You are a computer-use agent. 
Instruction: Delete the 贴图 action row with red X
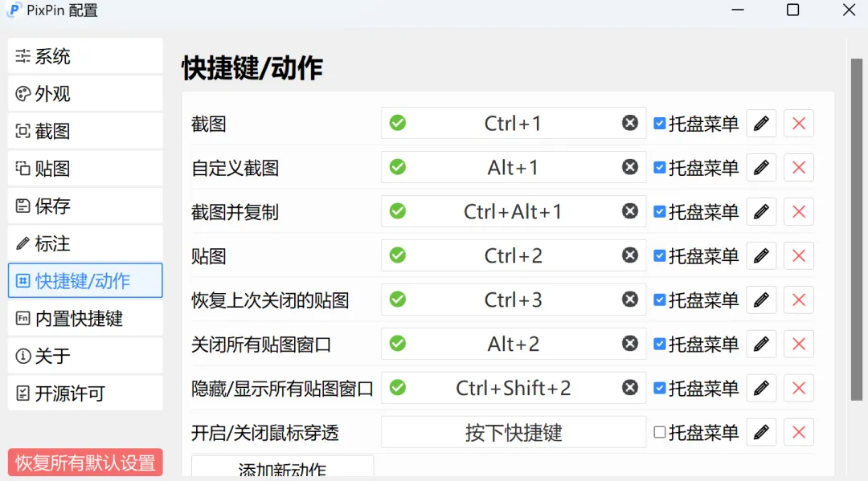click(x=799, y=256)
